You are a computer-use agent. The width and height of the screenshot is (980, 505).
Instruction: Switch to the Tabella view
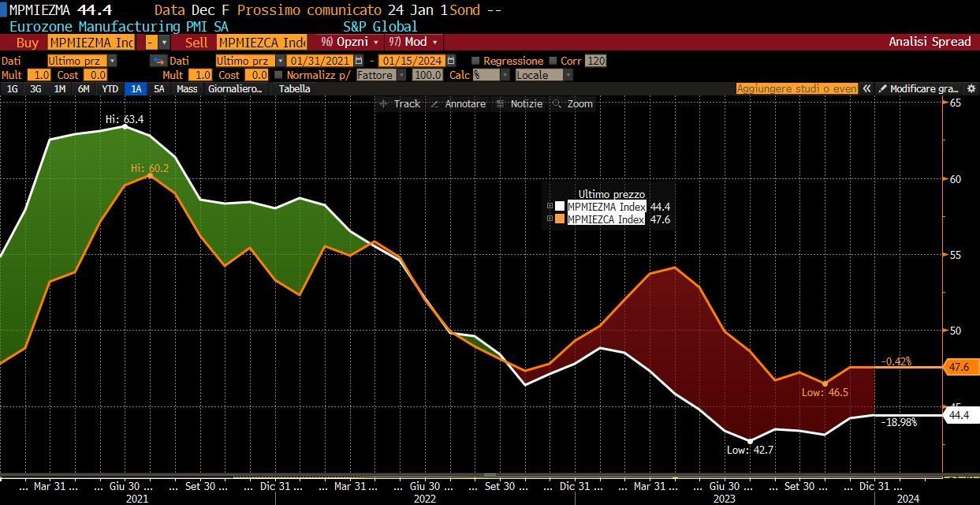[294, 89]
